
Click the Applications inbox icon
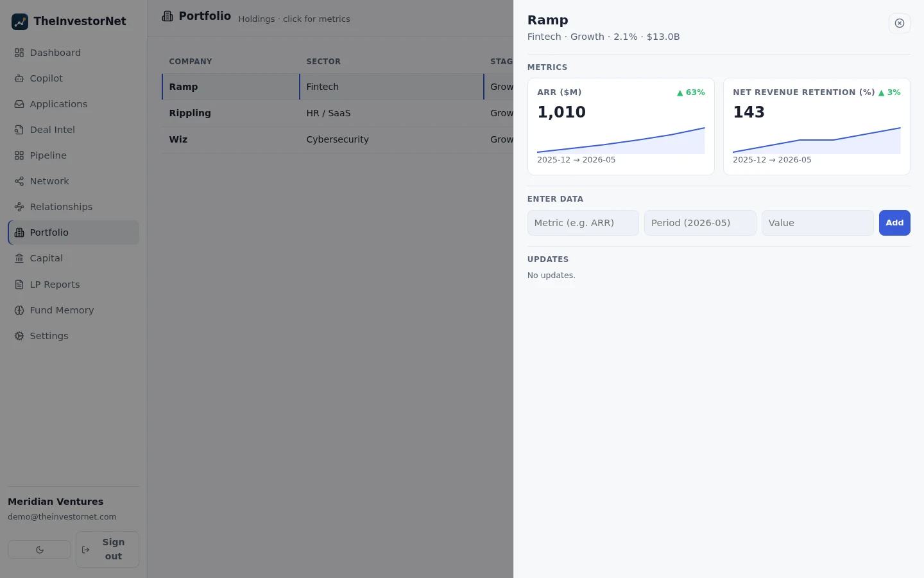19,104
